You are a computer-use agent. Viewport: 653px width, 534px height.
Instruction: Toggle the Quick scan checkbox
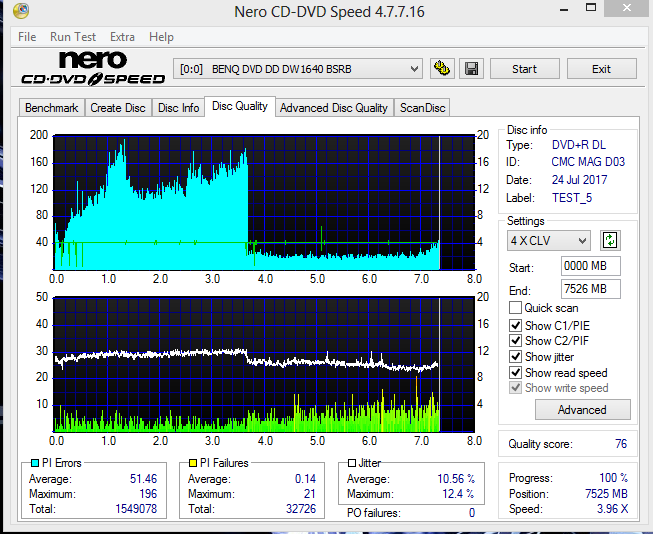point(515,308)
